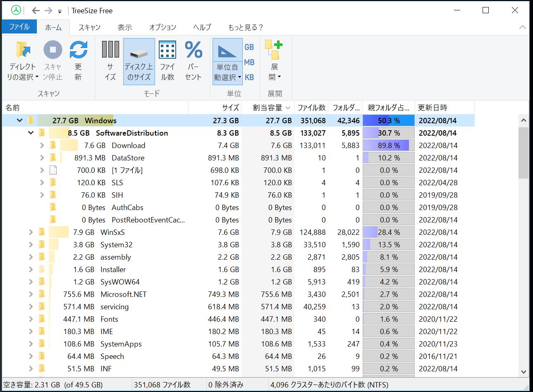533x392 pixels.
Task: Sort by the 割当容量 column header
Action: click(x=268, y=108)
